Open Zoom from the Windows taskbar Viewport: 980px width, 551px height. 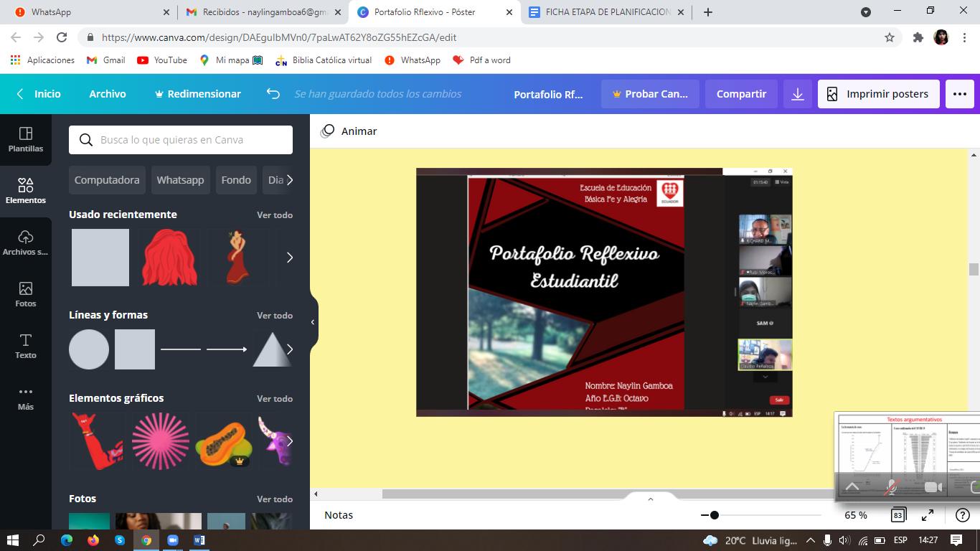coord(173,540)
